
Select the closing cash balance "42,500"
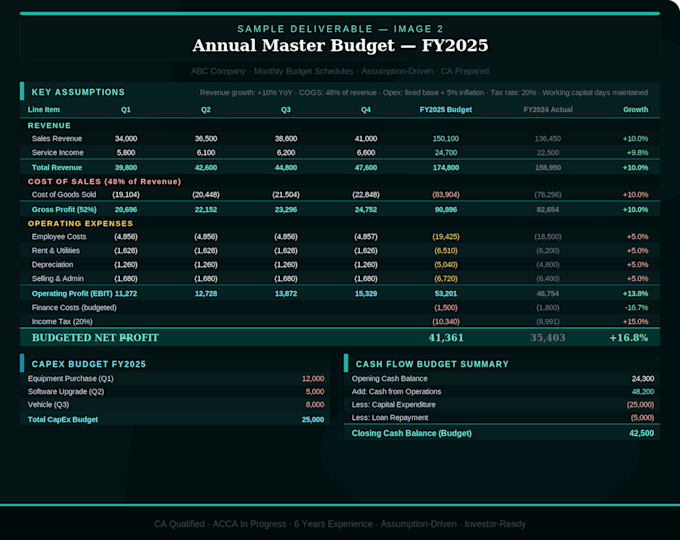click(641, 433)
